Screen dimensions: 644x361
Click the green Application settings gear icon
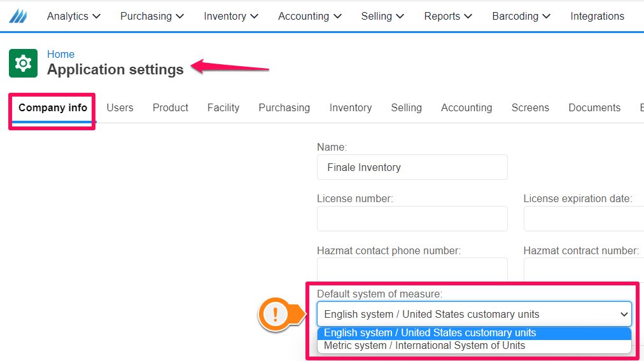(23, 63)
